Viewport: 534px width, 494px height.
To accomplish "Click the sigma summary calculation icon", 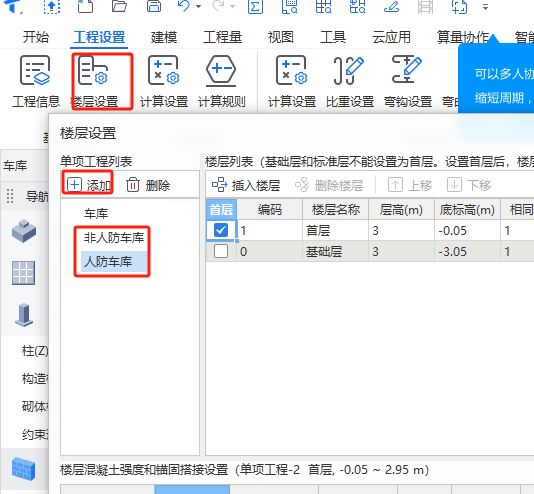I will tap(255, 6).
